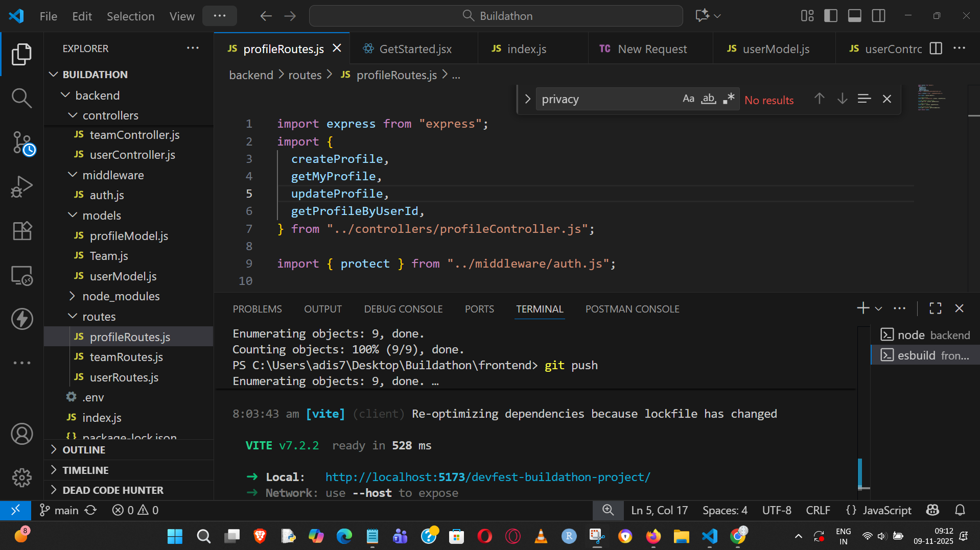Open Remote Explorer view
This screenshot has width=980, height=550.
(x=21, y=276)
